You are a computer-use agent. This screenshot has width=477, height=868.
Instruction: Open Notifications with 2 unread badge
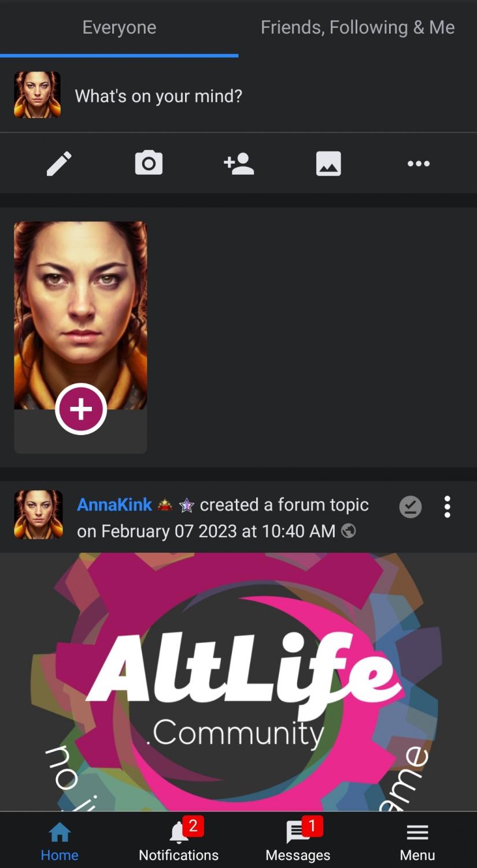(x=179, y=841)
